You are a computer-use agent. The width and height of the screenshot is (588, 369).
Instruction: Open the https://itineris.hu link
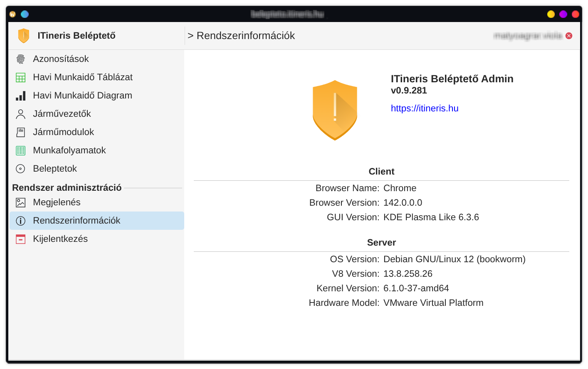424,108
